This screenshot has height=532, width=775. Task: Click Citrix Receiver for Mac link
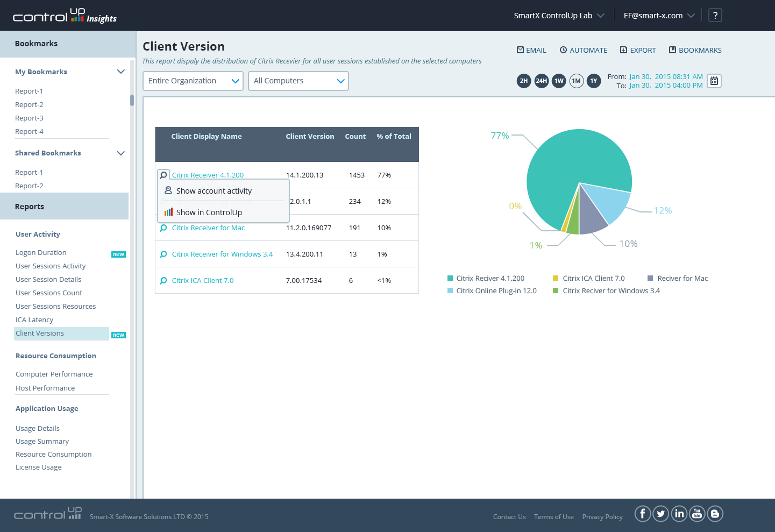(x=208, y=228)
